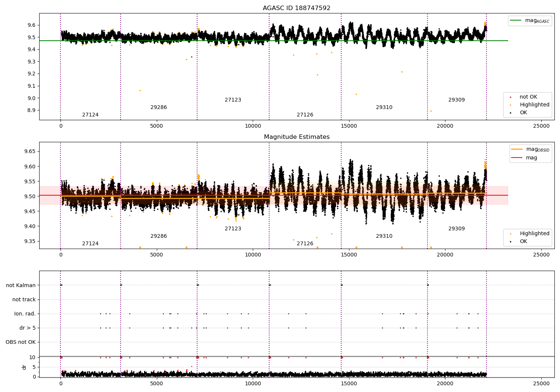Click obsid label 29310 in top plot
560x392 pixels.
pos(384,107)
